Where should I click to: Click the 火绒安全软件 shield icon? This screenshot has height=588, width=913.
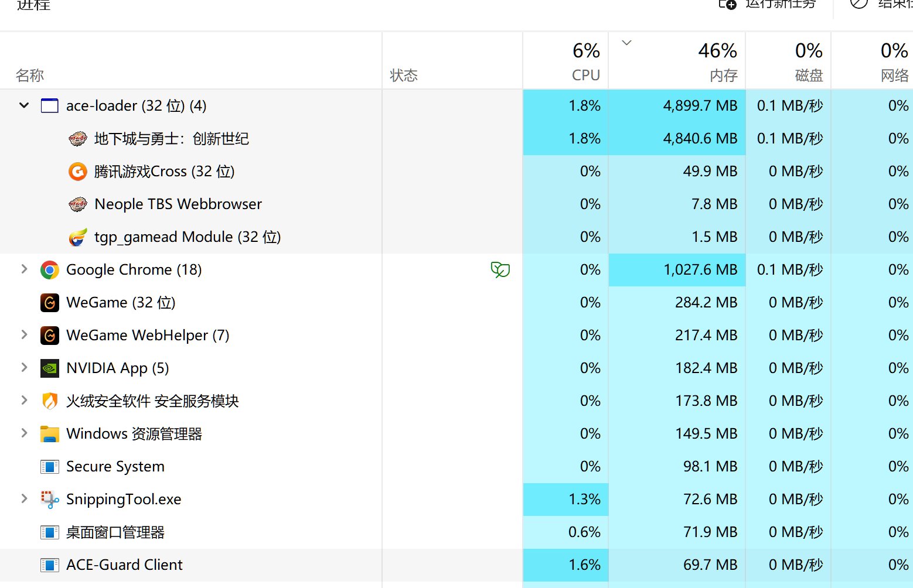pyautogui.click(x=50, y=401)
